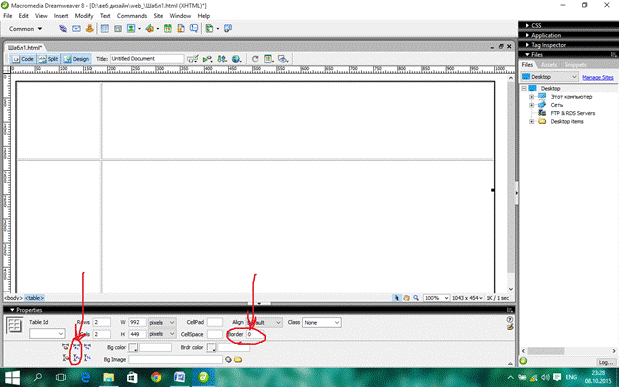The width and height of the screenshot is (619, 387).
Task: Refresh Design View
Action: (x=255, y=59)
